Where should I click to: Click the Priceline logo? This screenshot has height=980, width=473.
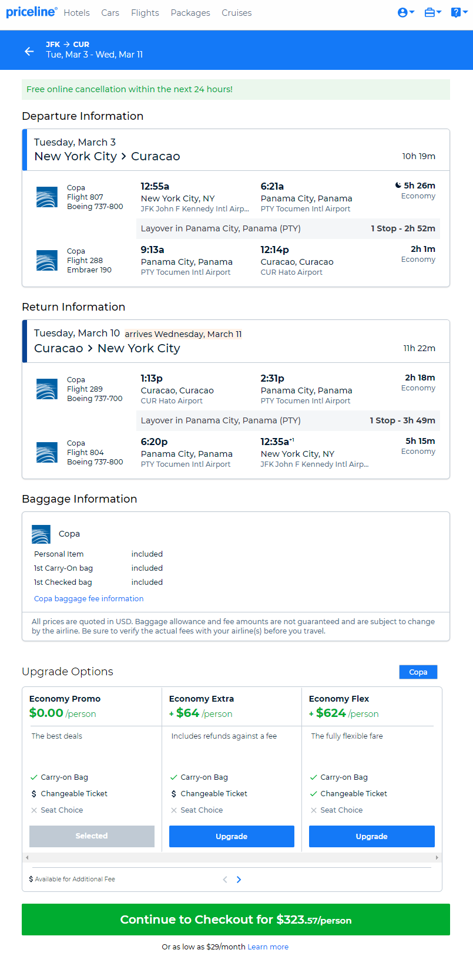pos(32,12)
